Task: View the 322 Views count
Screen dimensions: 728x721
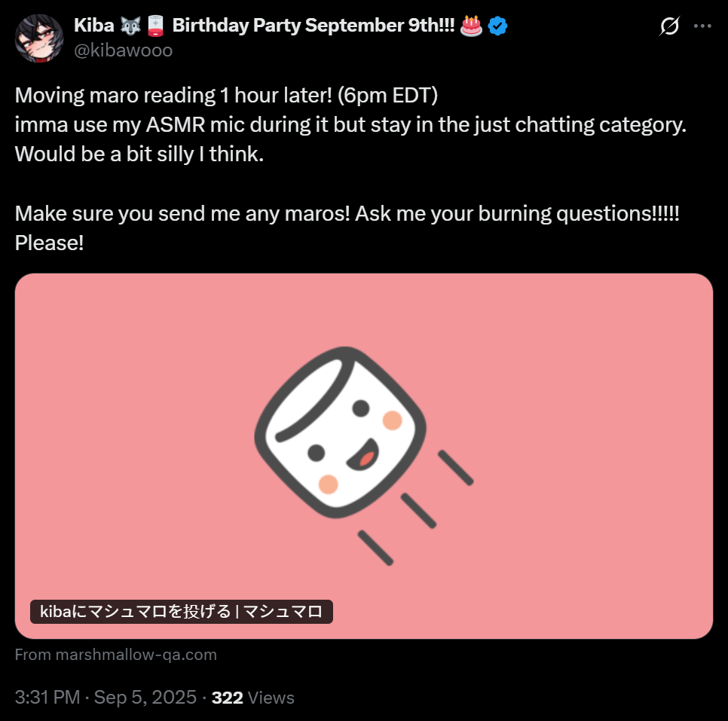Action: pos(253,698)
